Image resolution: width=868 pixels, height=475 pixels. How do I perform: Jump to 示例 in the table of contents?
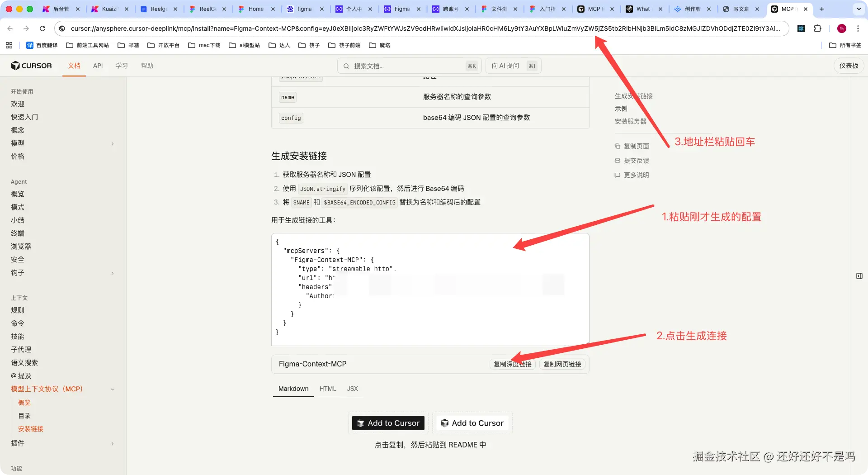pos(621,109)
